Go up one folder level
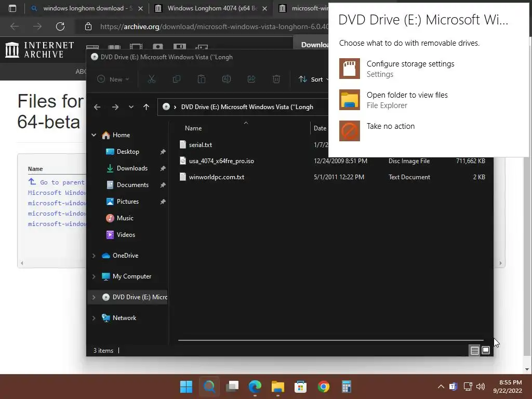The height and width of the screenshot is (399, 532). (x=146, y=107)
